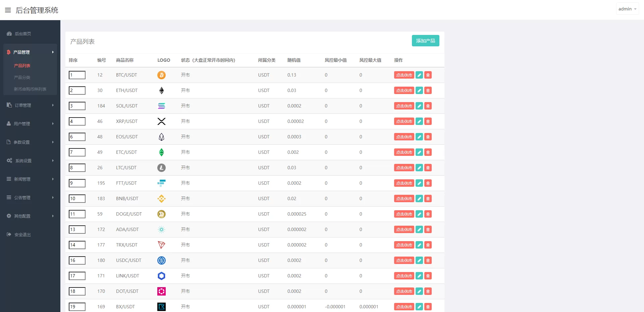Expand 系统设置 in the sidebar

30,161
